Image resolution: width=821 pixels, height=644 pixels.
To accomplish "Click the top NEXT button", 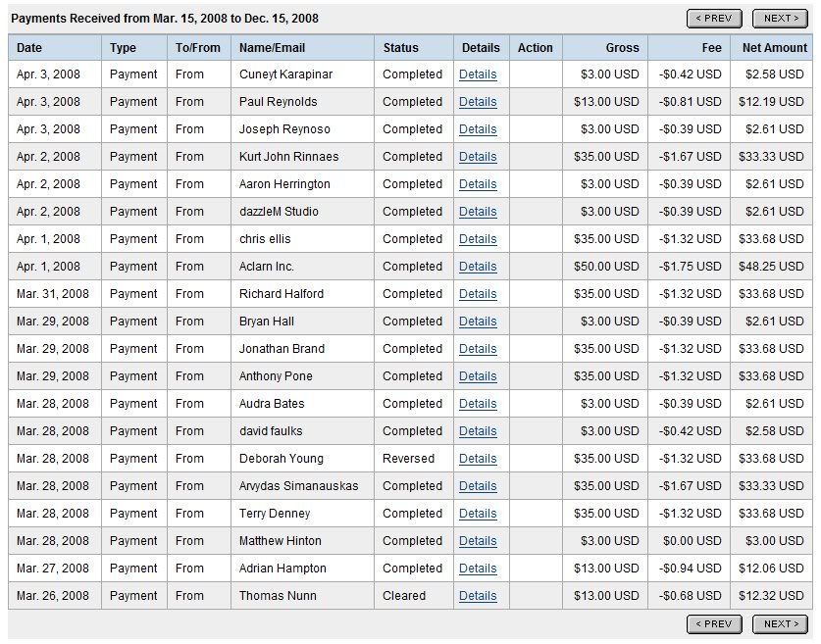I will click(x=780, y=19).
